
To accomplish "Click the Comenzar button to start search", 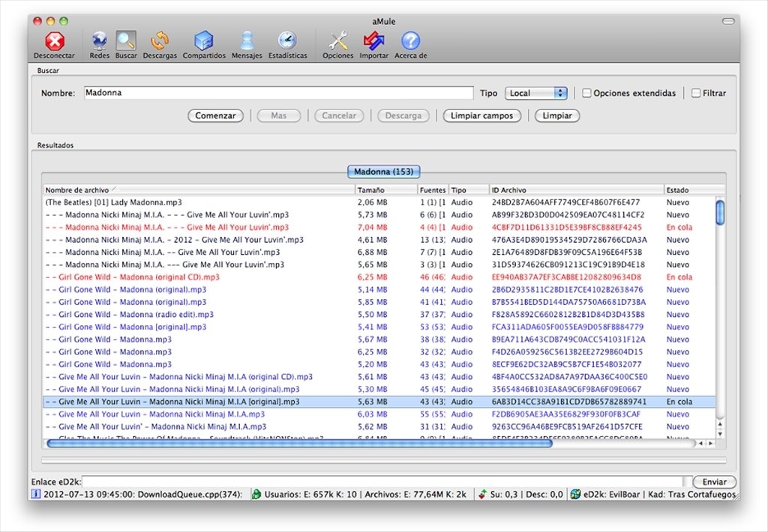I will coord(215,115).
